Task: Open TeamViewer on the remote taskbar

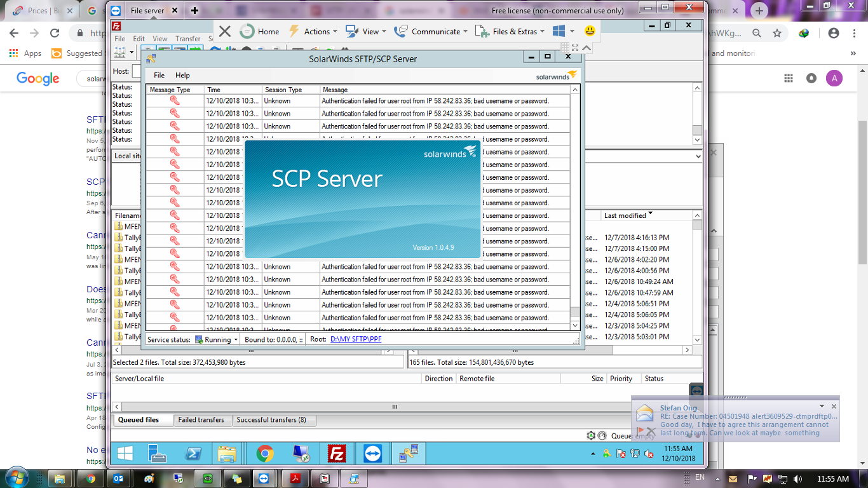Action: (x=373, y=454)
